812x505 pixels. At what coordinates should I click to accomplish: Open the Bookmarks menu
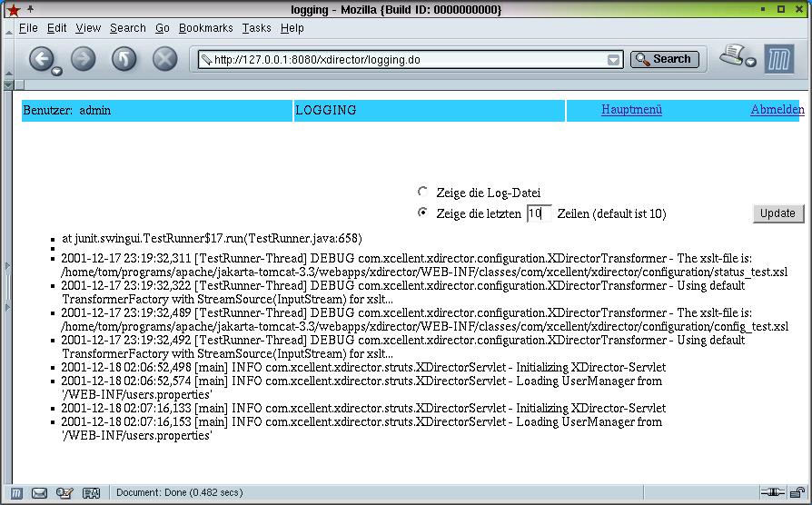point(205,28)
